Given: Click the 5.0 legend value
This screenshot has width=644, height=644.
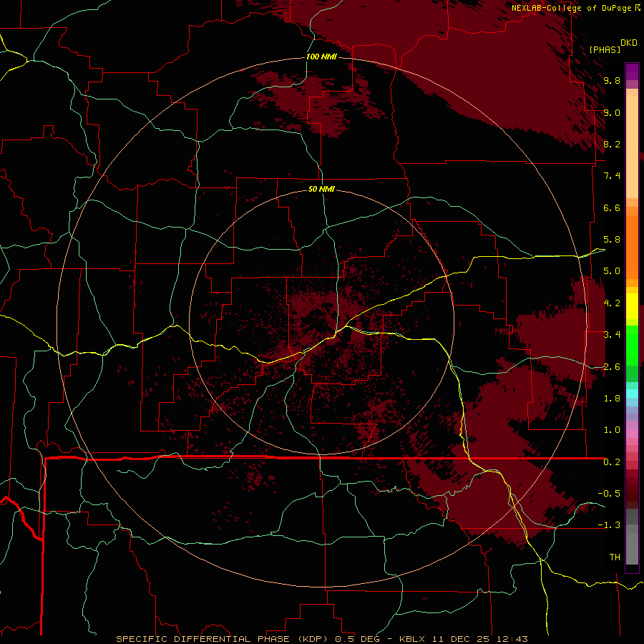Looking at the screenshot, I should [x=612, y=271].
